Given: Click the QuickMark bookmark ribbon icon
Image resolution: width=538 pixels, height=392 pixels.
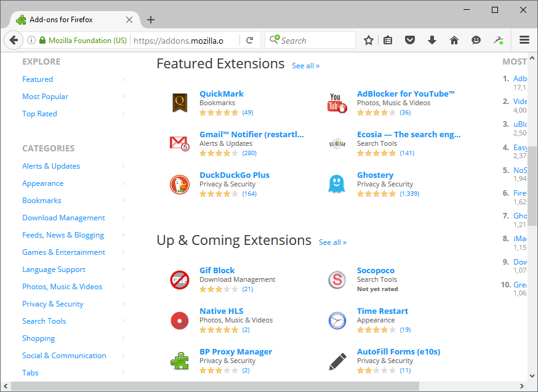Looking at the screenshot, I should point(180,103).
